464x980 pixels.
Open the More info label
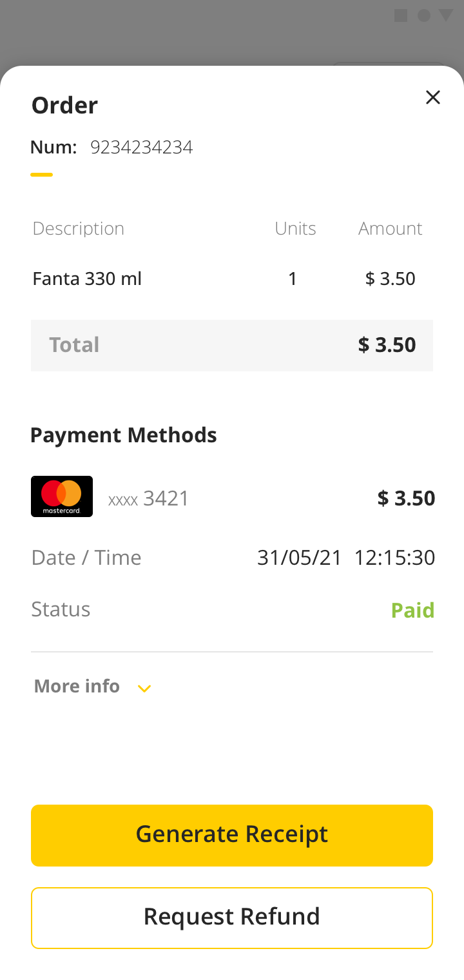point(77,686)
